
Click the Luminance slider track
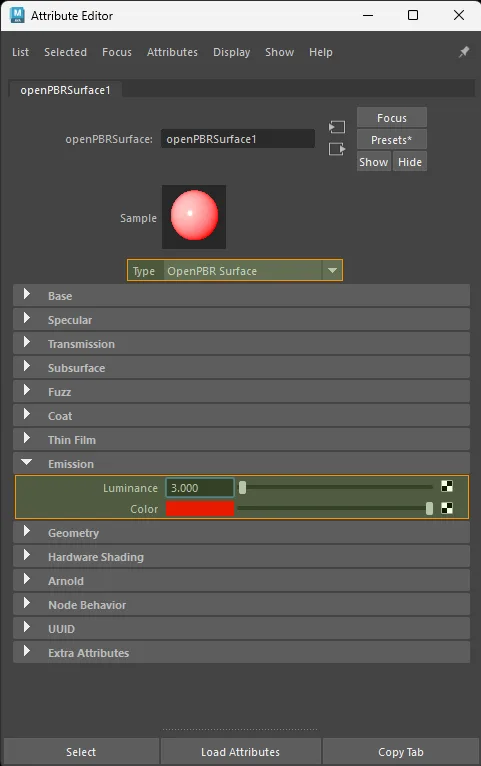pos(336,487)
